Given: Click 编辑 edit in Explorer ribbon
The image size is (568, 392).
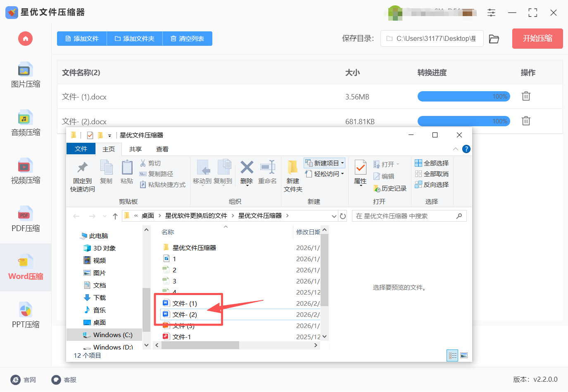Looking at the screenshot, I should [384, 176].
